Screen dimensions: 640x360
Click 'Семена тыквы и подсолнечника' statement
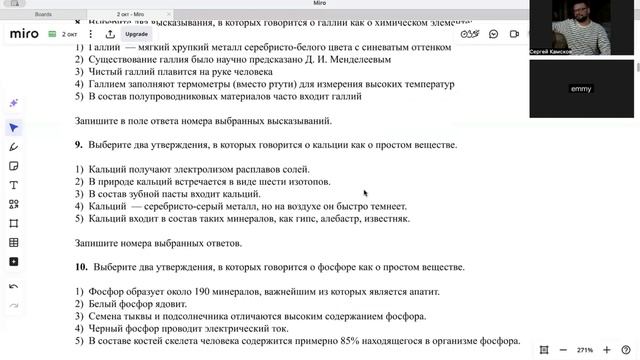pyautogui.click(x=257, y=316)
